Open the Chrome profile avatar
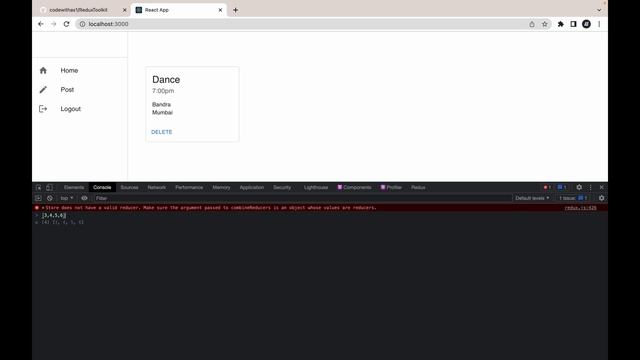Screen dimensions: 640x360 tap(586, 24)
